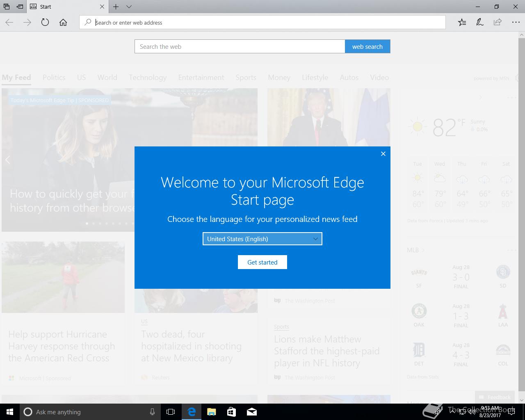
Task: Click the Cortana Ask me anything box
Action: click(x=90, y=412)
